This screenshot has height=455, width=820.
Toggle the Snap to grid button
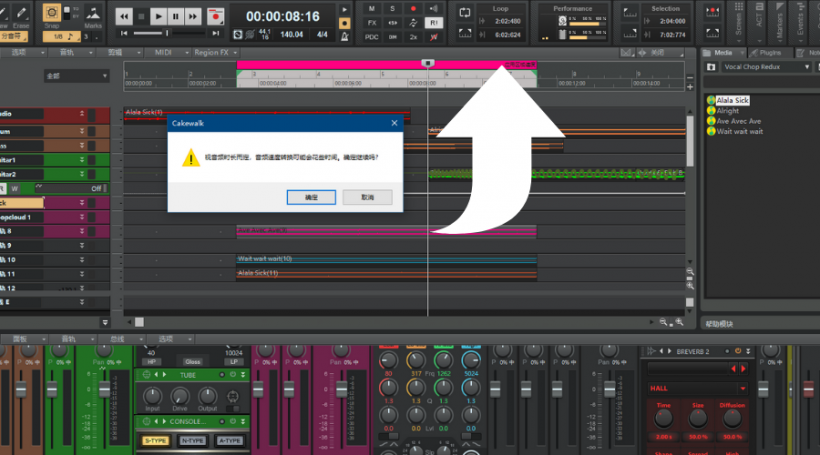point(51,13)
